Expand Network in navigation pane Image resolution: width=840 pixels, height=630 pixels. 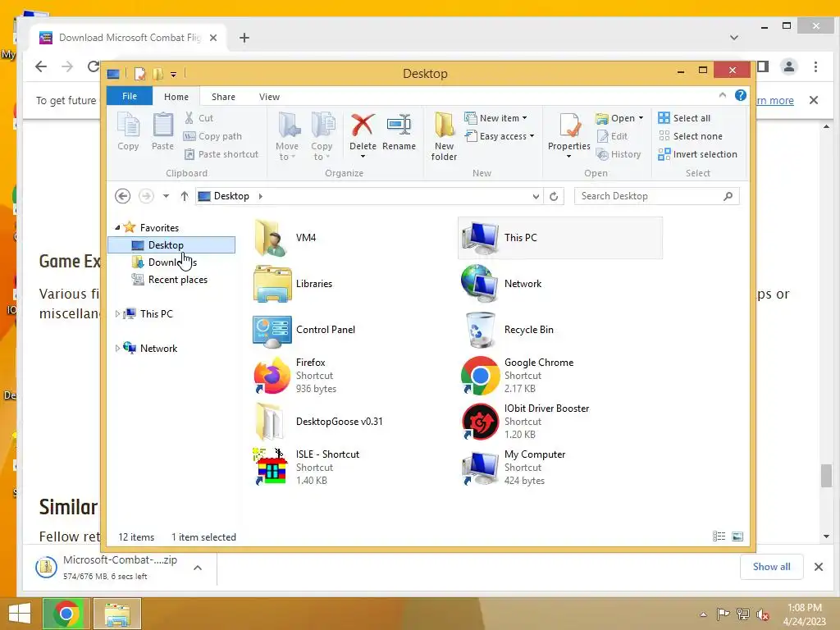tap(117, 348)
